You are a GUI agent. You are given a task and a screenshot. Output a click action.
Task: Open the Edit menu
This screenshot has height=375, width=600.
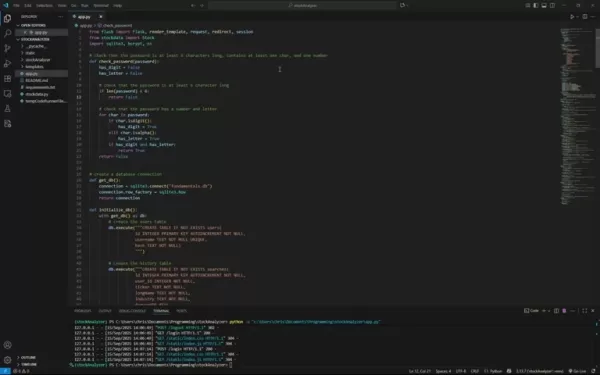tap(28, 5)
